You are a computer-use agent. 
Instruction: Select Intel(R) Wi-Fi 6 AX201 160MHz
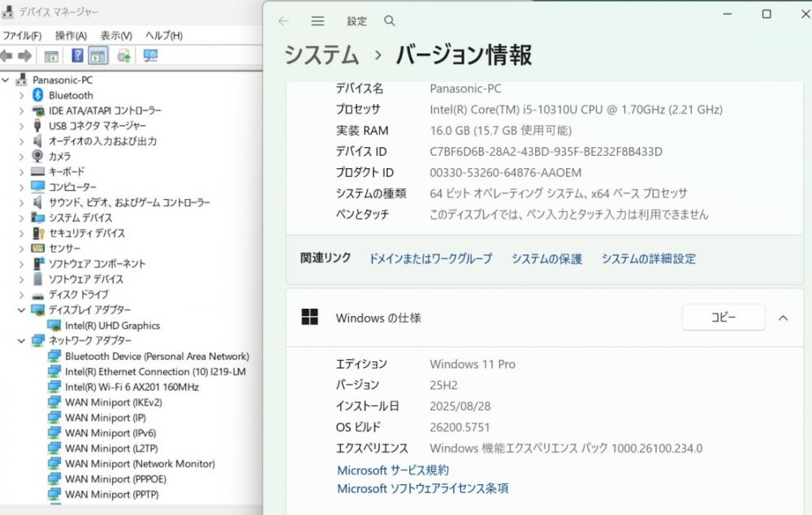point(132,387)
